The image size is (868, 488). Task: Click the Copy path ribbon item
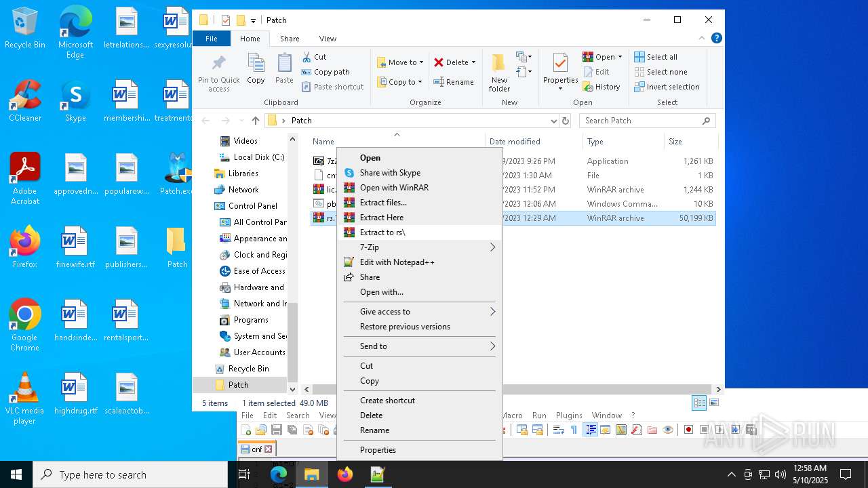click(325, 72)
